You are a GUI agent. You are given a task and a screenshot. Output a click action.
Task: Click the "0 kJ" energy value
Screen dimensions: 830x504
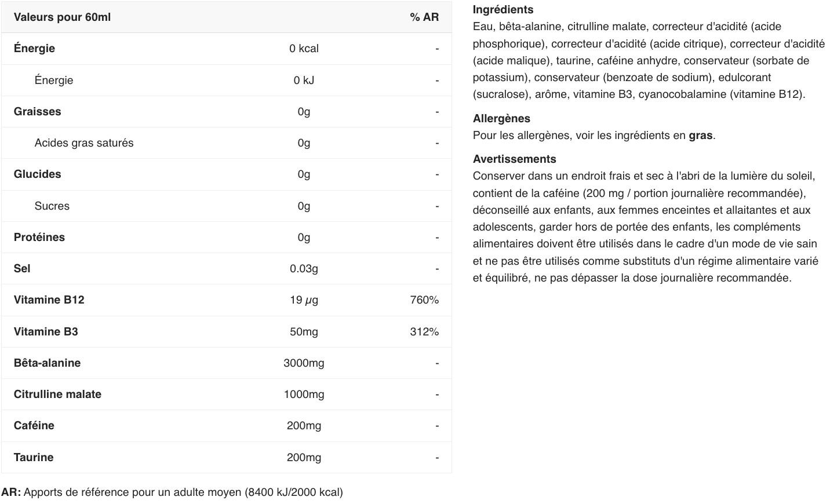tap(304, 81)
